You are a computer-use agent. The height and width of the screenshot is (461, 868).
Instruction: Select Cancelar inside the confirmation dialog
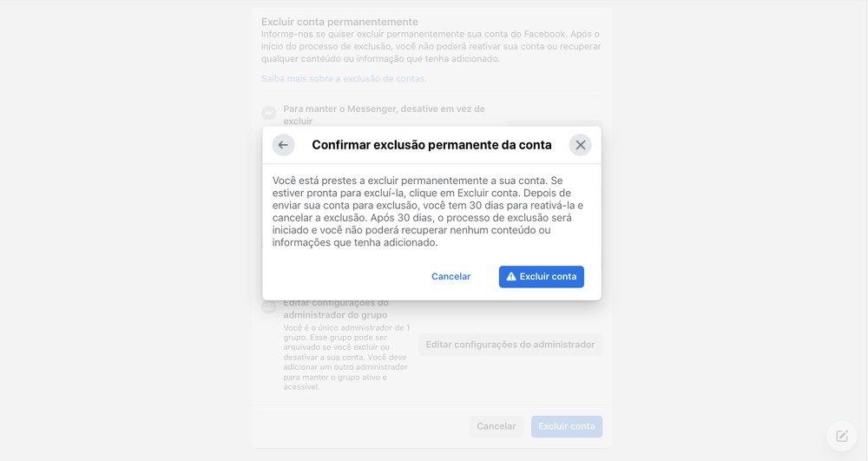tap(450, 276)
